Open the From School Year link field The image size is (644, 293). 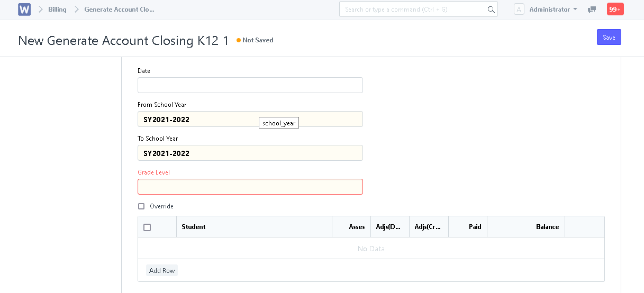click(250, 119)
